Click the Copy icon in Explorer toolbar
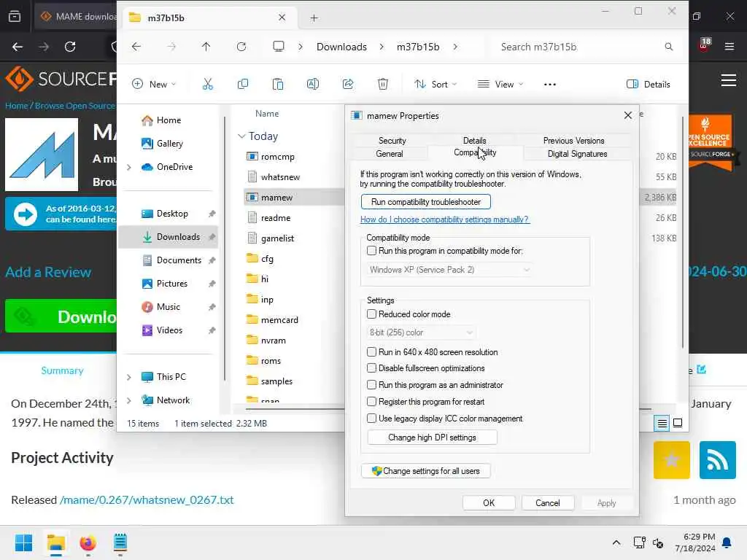This screenshot has height=560, width=747. (242, 85)
